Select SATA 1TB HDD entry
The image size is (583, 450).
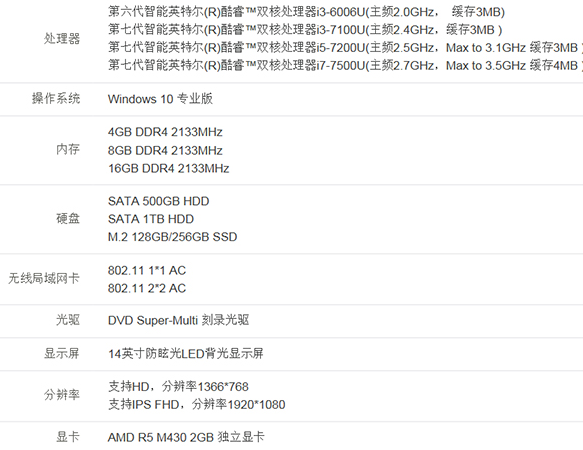click(151, 219)
